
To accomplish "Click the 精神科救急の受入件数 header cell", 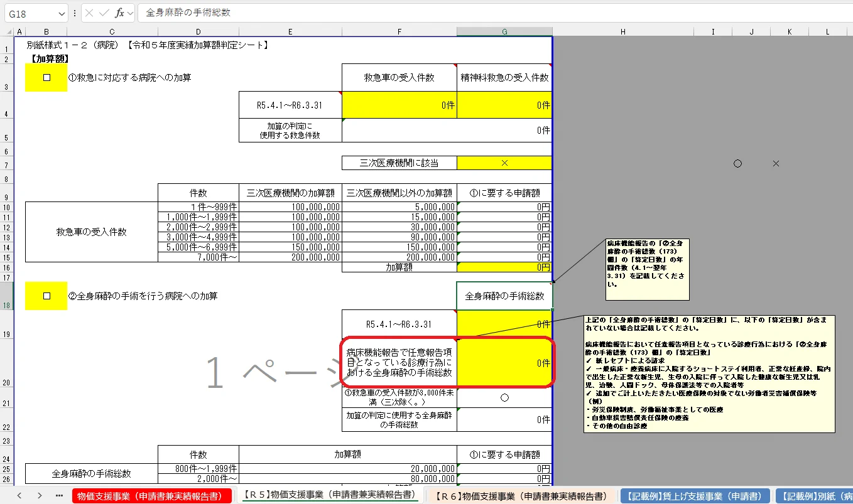I will point(504,78).
